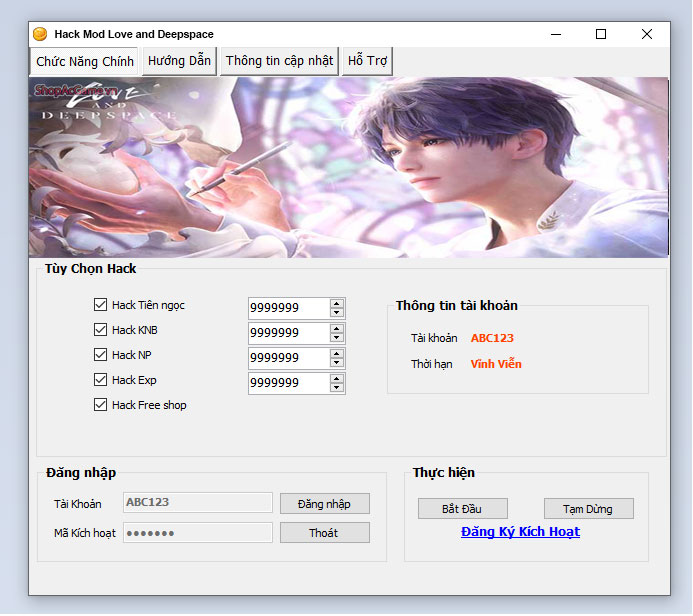The height and width of the screenshot is (616, 693).
Task: Increase the Hack Exp value with up arrow
Action: click(337, 379)
